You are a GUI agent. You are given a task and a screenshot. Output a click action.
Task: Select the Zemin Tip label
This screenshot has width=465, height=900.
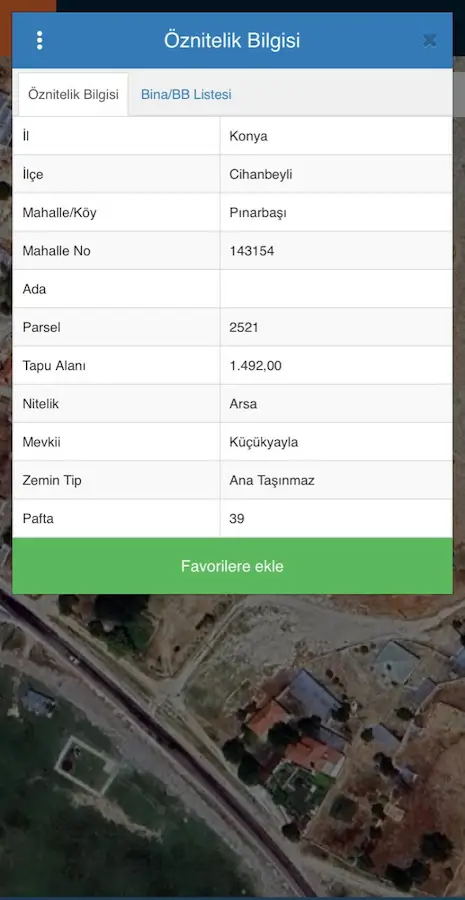pyautogui.click(x=52, y=480)
